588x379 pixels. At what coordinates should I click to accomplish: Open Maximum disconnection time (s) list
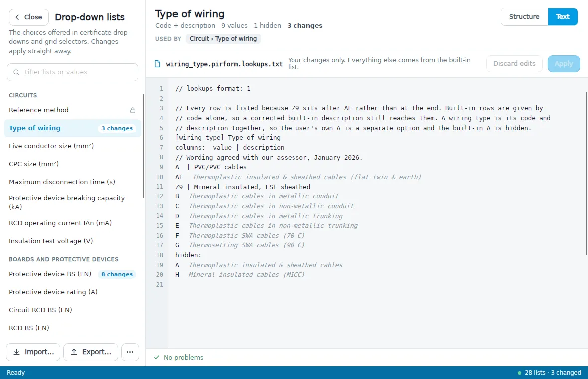click(72, 182)
